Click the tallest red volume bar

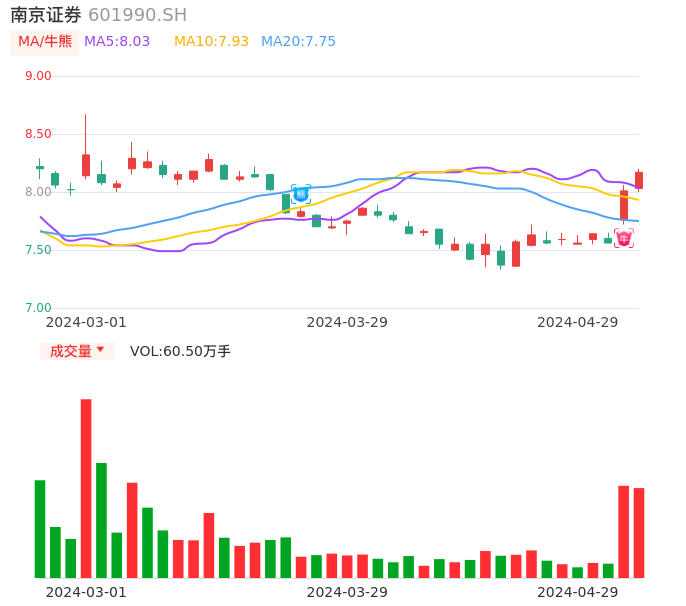point(86,488)
